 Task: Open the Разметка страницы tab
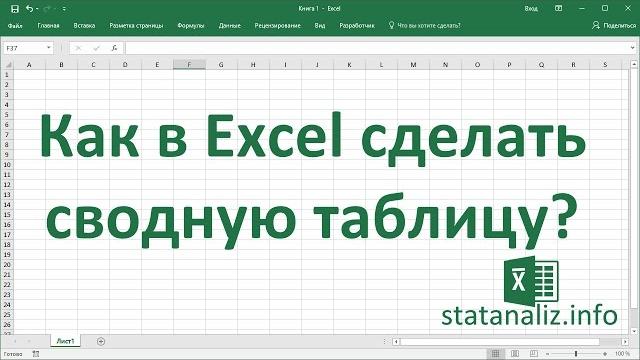coord(136,26)
